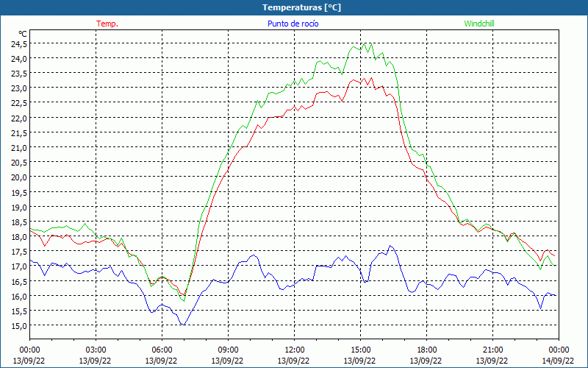Click the '06:00' time axis label

tap(162, 350)
